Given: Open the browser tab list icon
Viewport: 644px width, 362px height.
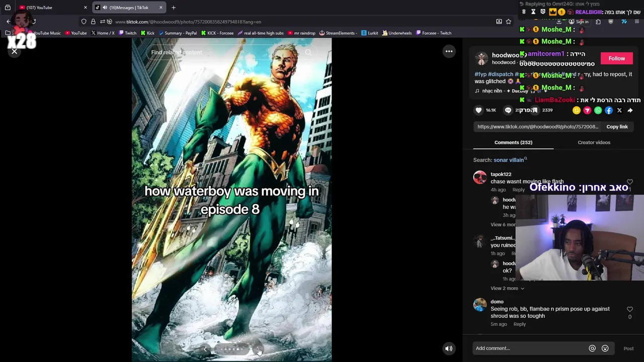Looking at the screenshot, I should point(8,8).
